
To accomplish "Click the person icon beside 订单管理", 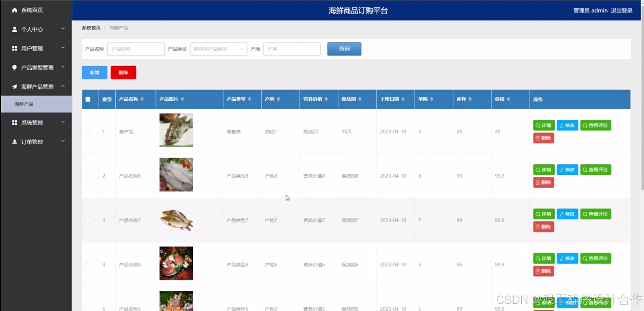I will click(15, 142).
